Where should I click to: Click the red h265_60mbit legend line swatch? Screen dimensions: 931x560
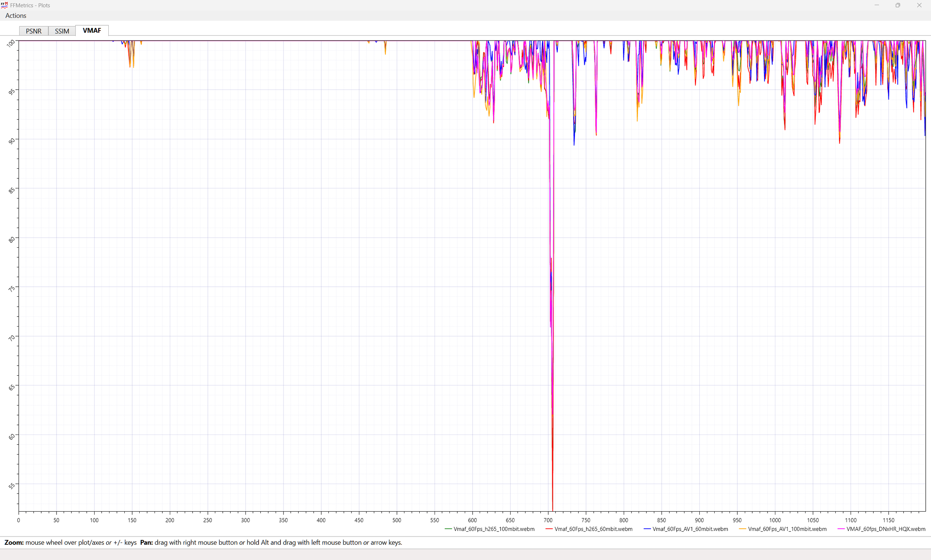tap(549, 529)
